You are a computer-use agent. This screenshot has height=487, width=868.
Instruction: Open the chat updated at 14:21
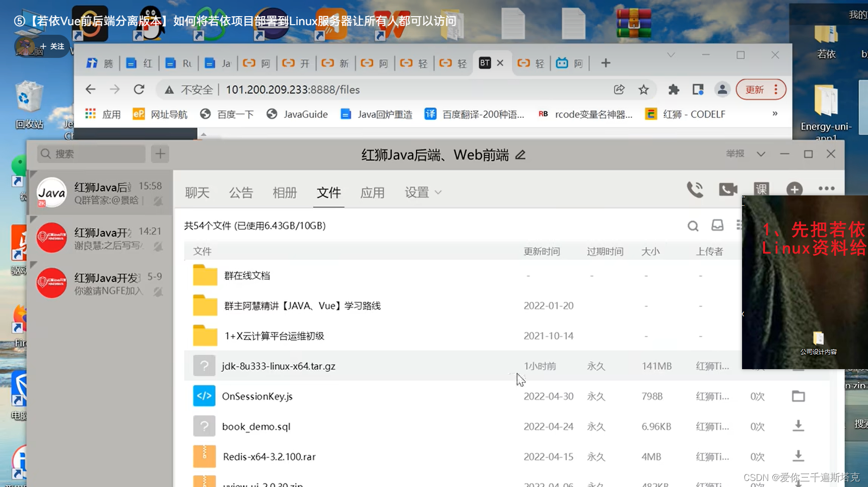[x=100, y=238]
